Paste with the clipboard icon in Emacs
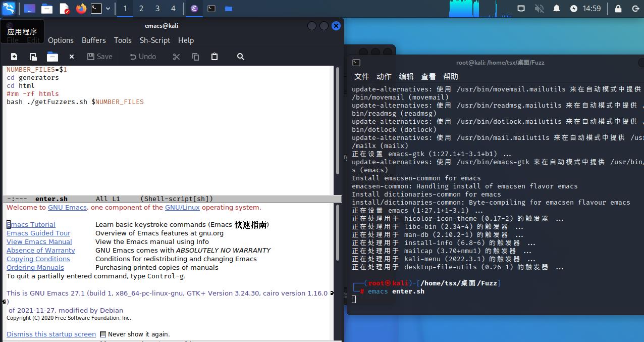This screenshot has width=644, height=342. [x=214, y=57]
